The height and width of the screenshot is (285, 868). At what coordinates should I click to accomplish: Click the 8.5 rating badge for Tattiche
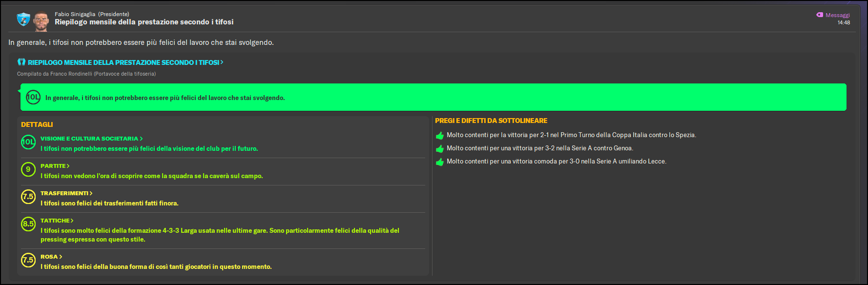(28, 224)
